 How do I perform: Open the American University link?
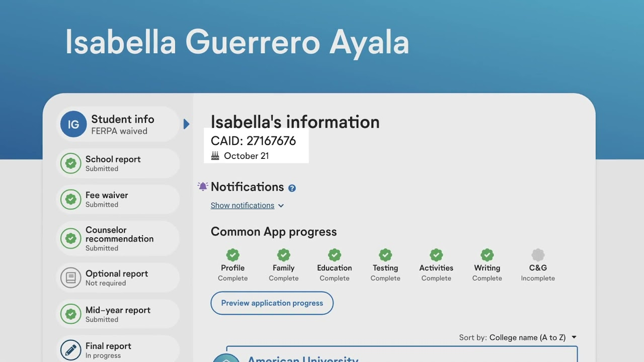pos(303,359)
